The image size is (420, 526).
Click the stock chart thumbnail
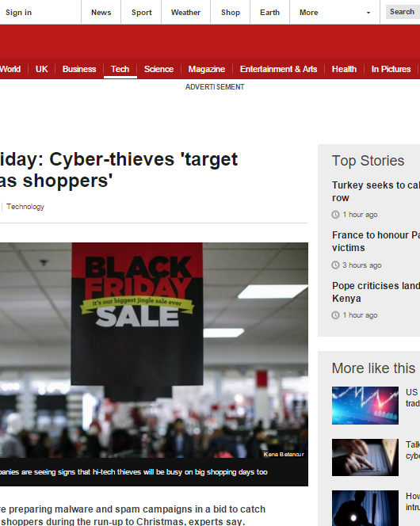(365, 406)
